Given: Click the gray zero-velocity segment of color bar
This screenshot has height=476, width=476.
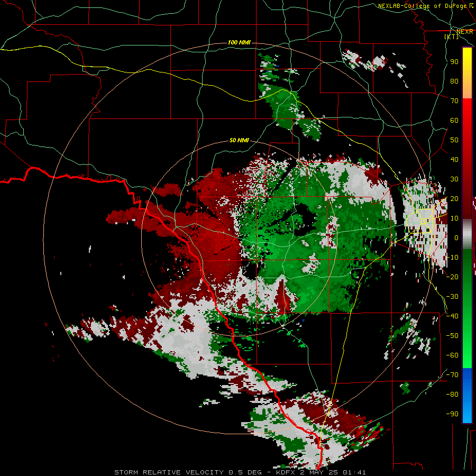Looking at the screenshot, I should [467, 234].
